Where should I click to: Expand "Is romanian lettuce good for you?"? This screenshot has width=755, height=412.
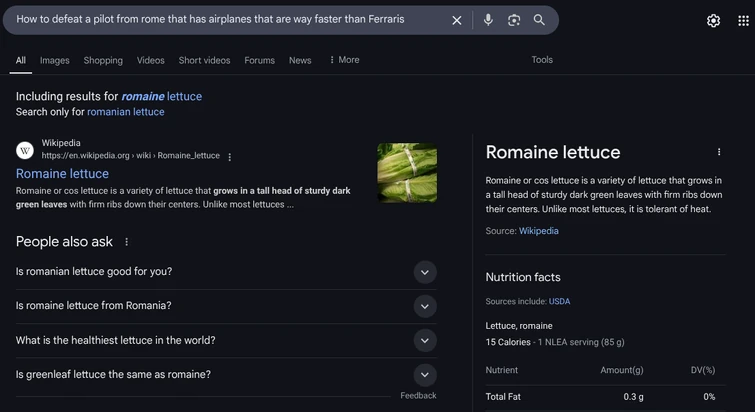(425, 272)
